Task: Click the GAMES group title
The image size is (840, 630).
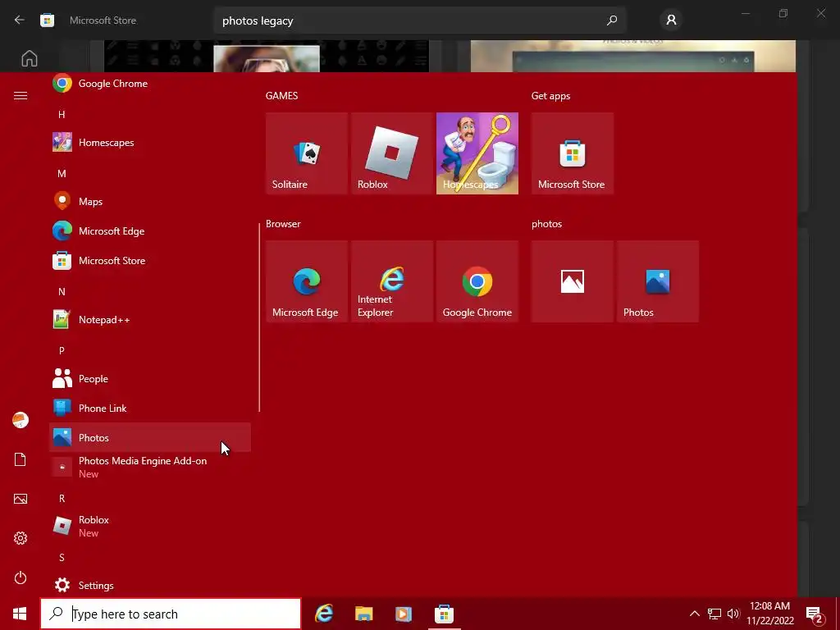Action: click(x=282, y=95)
